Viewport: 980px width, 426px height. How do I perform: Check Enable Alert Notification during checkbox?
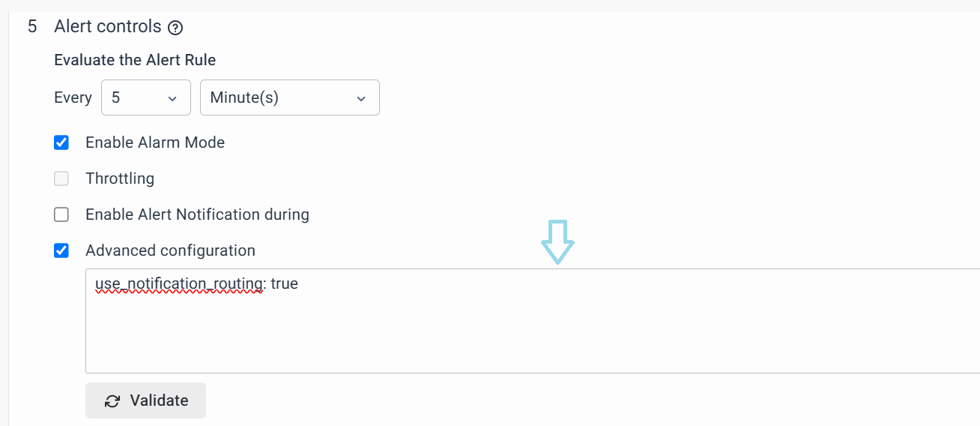(61, 214)
